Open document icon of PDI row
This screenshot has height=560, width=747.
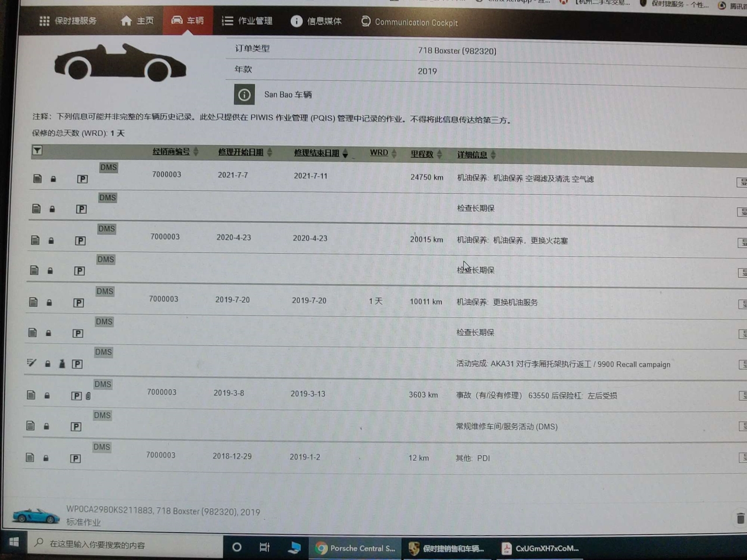pyautogui.click(x=30, y=457)
